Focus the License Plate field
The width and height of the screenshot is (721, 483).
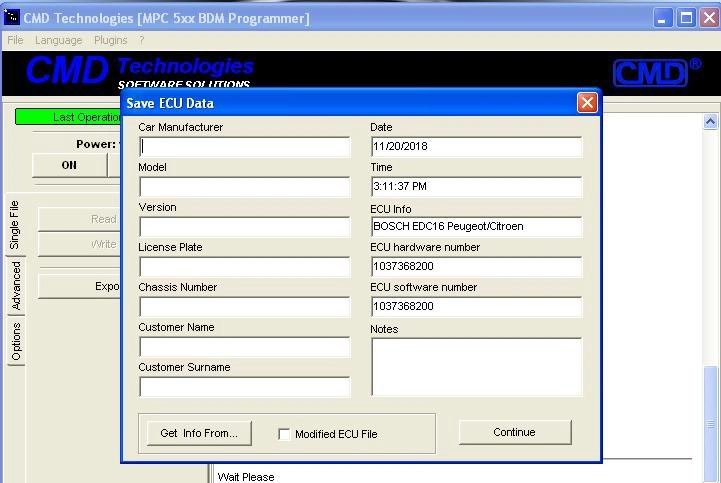pyautogui.click(x=245, y=267)
